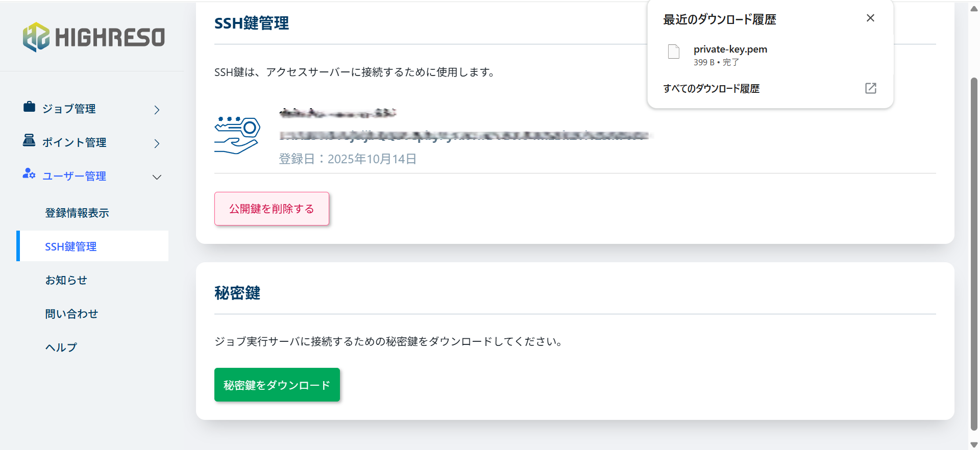Click the briefcase icon for ジョブ管理

coord(29,107)
